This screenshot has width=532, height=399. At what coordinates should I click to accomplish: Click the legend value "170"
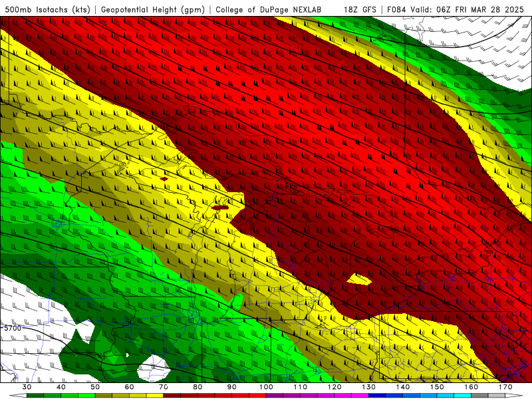505,387
